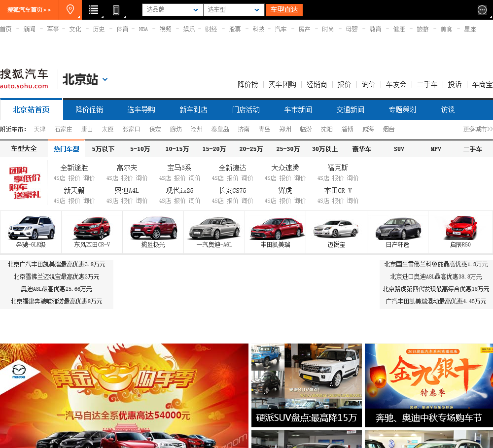Viewport: 493px width, 448px height.
Task: Click the NBA channel in top navigation
Action: (x=143, y=29)
